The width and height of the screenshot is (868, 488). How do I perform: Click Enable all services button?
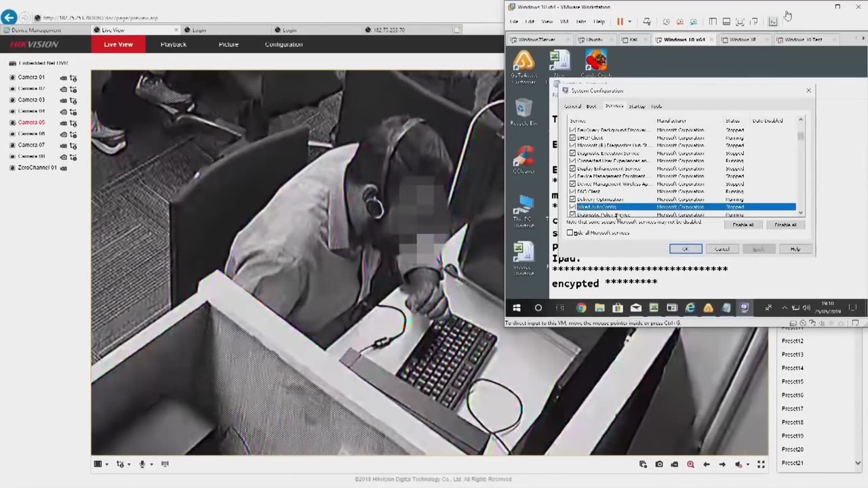(743, 224)
